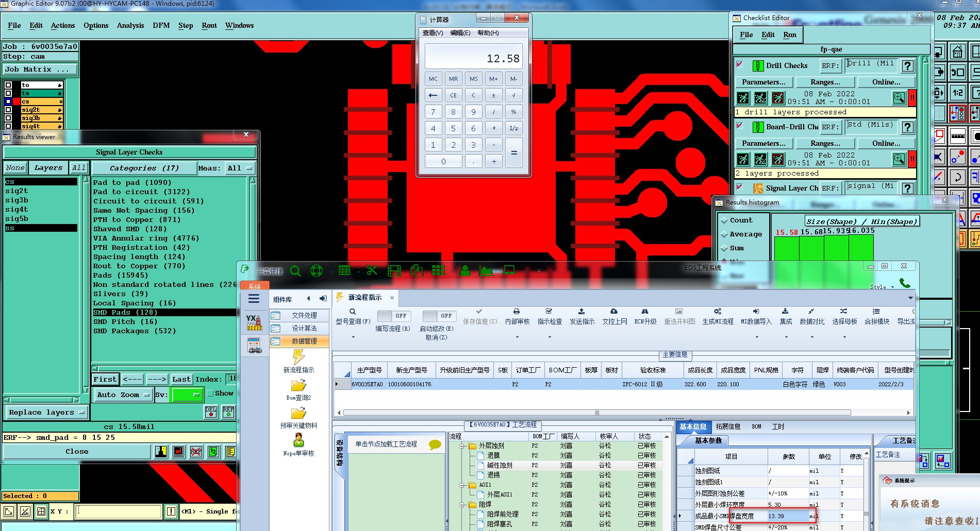Image resolution: width=980 pixels, height=531 pixels.
Task: Click the exclamation icon next to X Y field
Action: click(171, 511)
